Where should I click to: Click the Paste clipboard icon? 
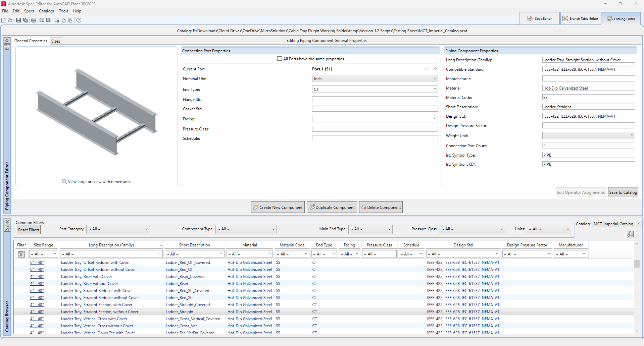(70, 20)
